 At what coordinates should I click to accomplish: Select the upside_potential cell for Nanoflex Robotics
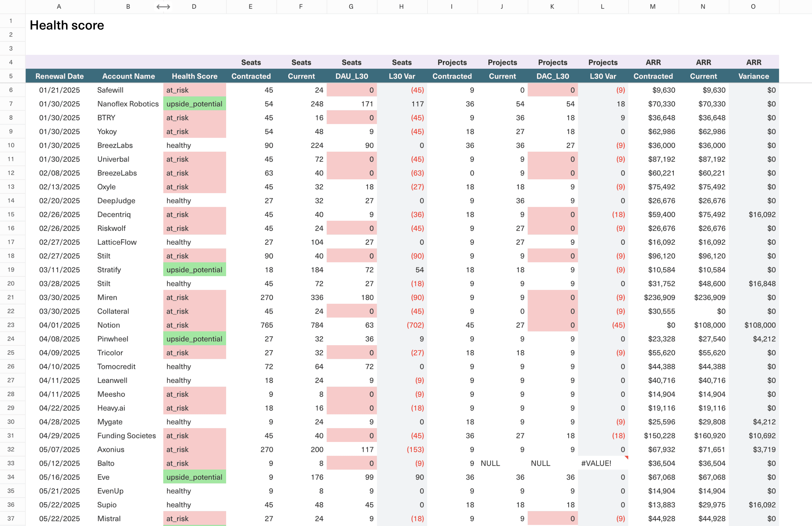click(194, 104)
